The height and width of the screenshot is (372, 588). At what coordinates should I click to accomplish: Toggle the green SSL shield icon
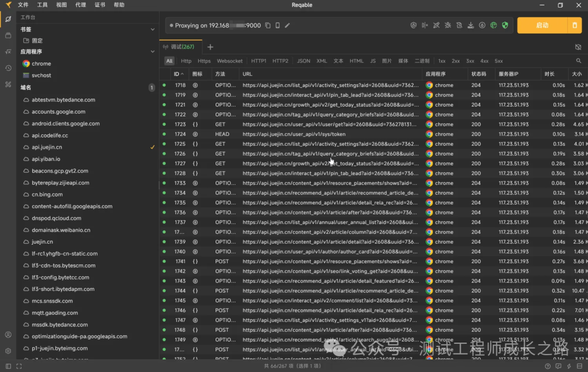[x=505, y=26]
